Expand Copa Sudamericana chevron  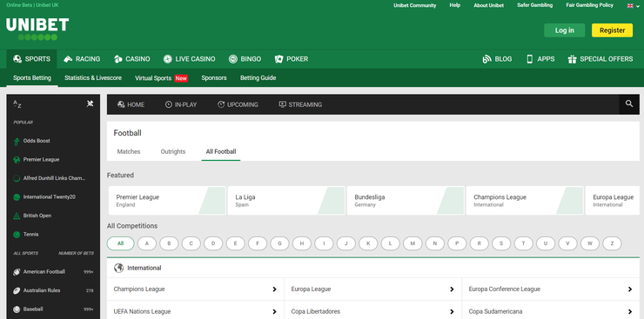coord(630,312)
